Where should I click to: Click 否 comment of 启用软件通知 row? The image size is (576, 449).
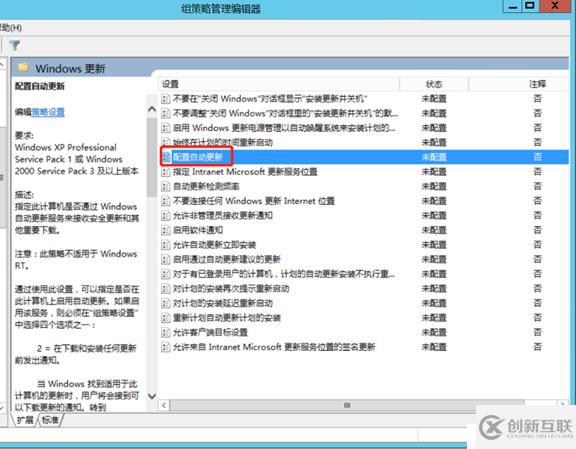tap(537, 230)
